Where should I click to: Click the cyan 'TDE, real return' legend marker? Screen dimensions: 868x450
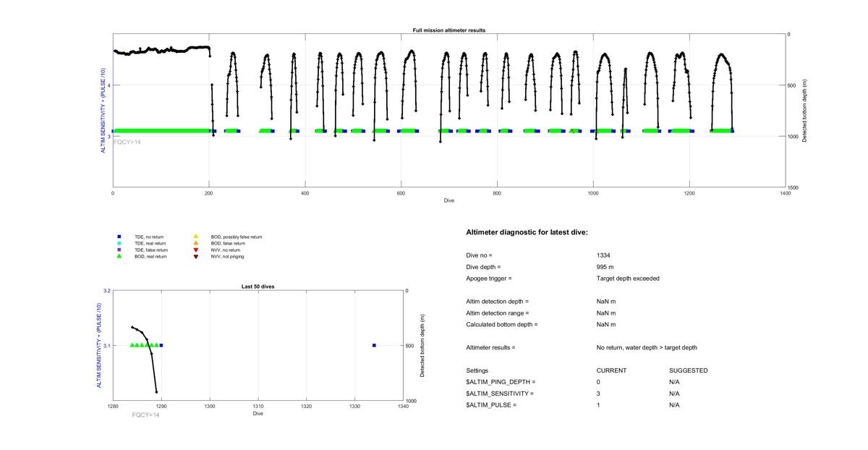119,243
